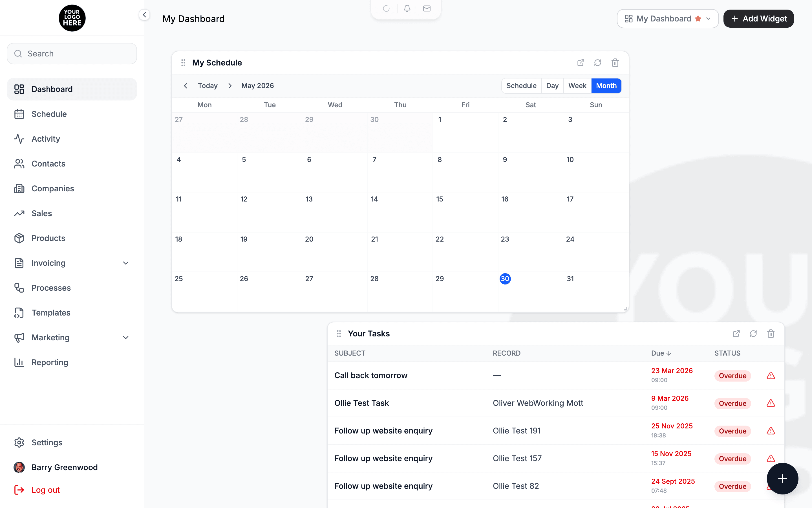Click the RECORD column header

click(506, 353)
